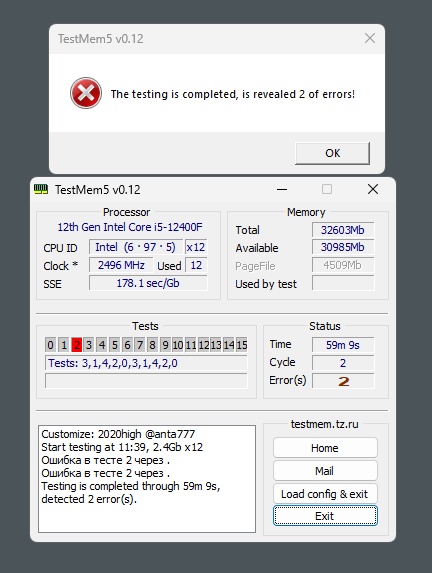Click the Used threads value 12
Image resolution: width=432 pixels, height=573 pixels.
(x=196, y=265)
